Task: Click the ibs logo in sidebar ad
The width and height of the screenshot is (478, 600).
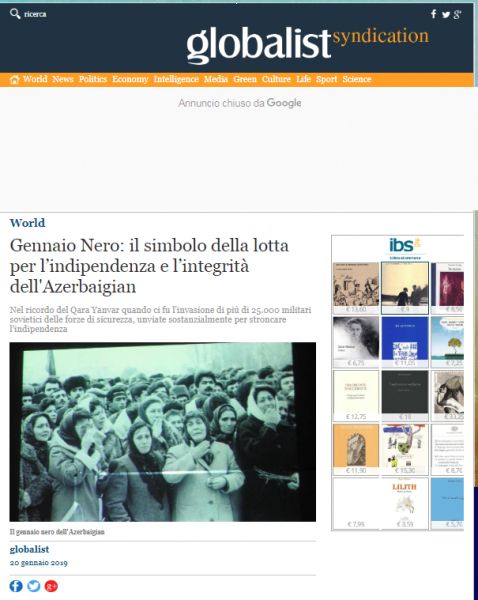Action: (405, 246)
